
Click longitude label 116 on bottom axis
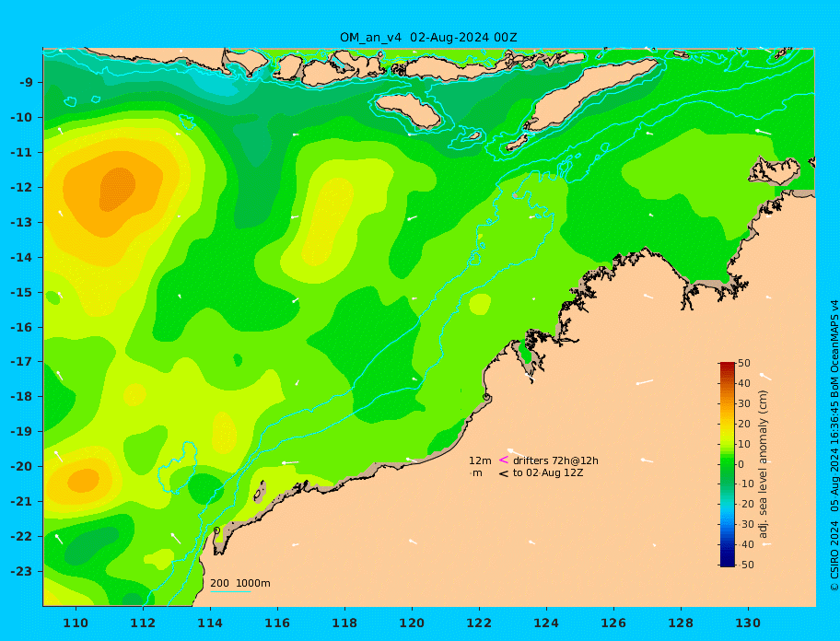click(277, 623)
